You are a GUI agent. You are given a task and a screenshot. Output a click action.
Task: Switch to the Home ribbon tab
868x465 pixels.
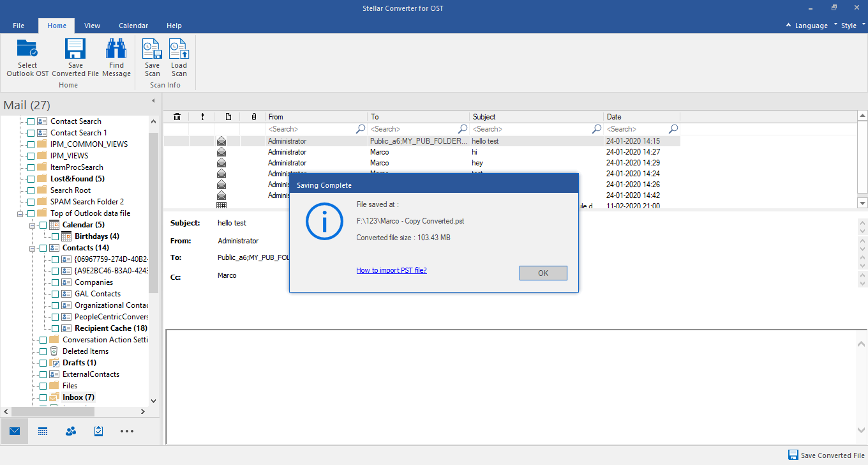pos(56,26)
